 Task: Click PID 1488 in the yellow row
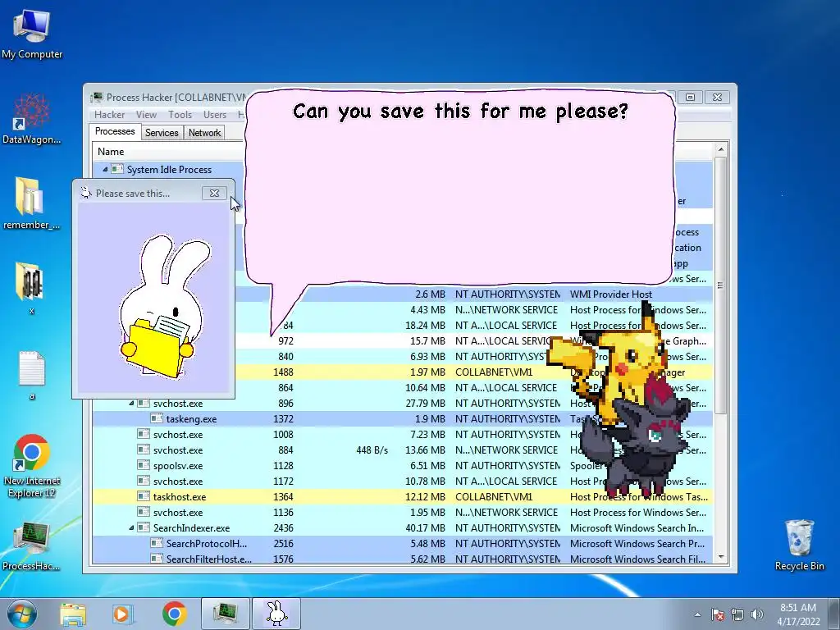tap(283, 372)
